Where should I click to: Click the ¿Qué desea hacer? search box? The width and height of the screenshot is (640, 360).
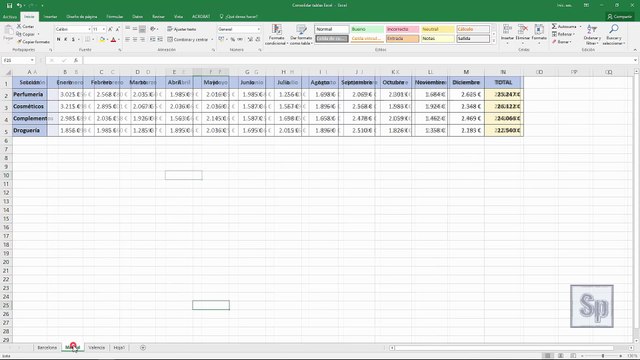click(239, 17)
